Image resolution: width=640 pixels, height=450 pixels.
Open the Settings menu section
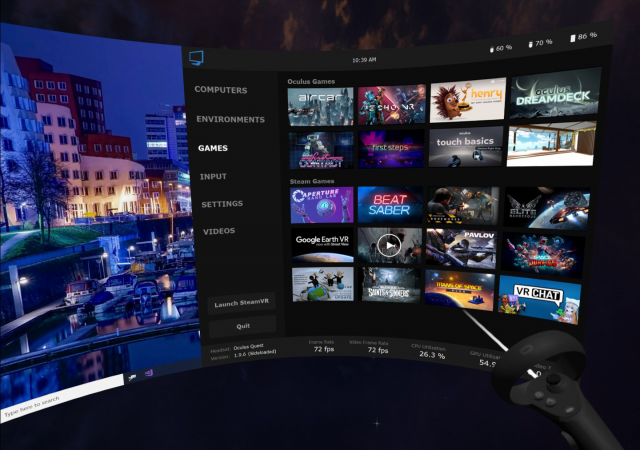[222, 204]
